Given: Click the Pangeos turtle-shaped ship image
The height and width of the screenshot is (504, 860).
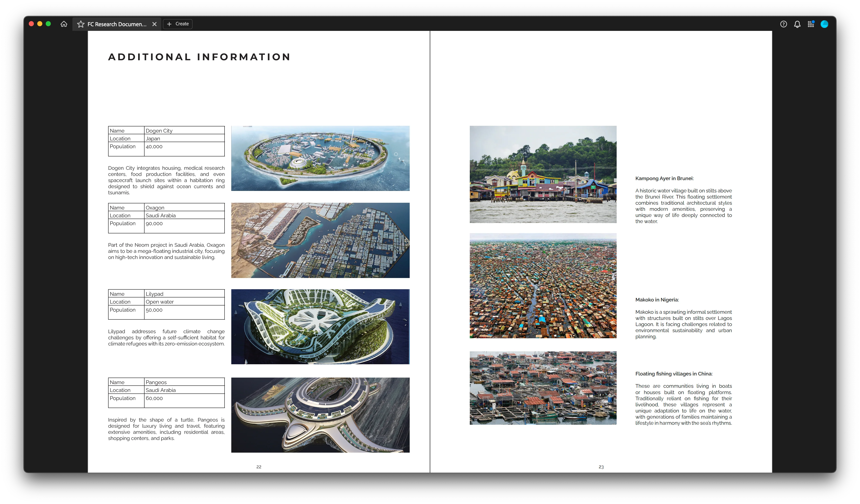Looking at the screenshot, I should click(x=320, y=415).
